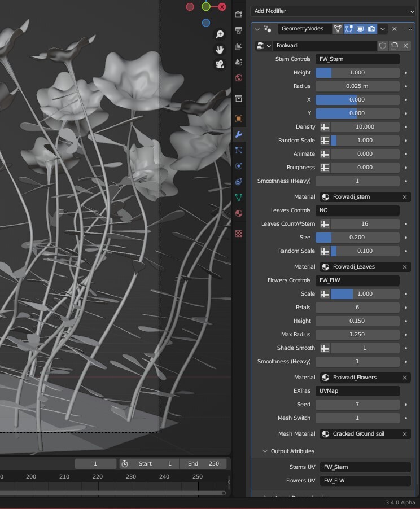Viewport: 420px width, 509px height.
Task: Edit the Stems UV output field
Action: point(365,467)
